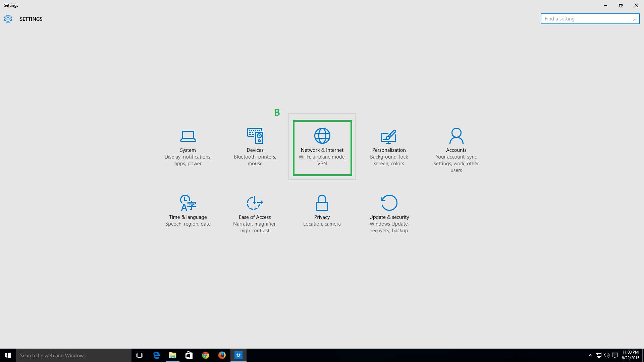Open the network status tray icon

(x=599, y=355)
